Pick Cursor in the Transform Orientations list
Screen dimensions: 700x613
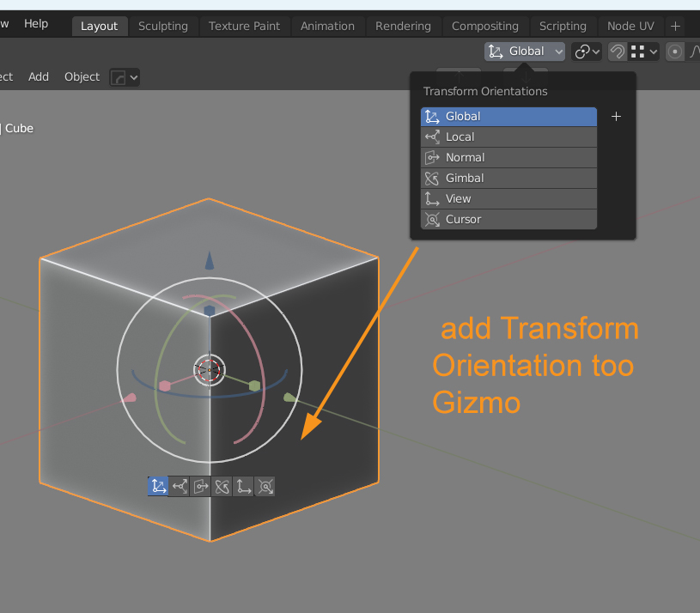508,219
